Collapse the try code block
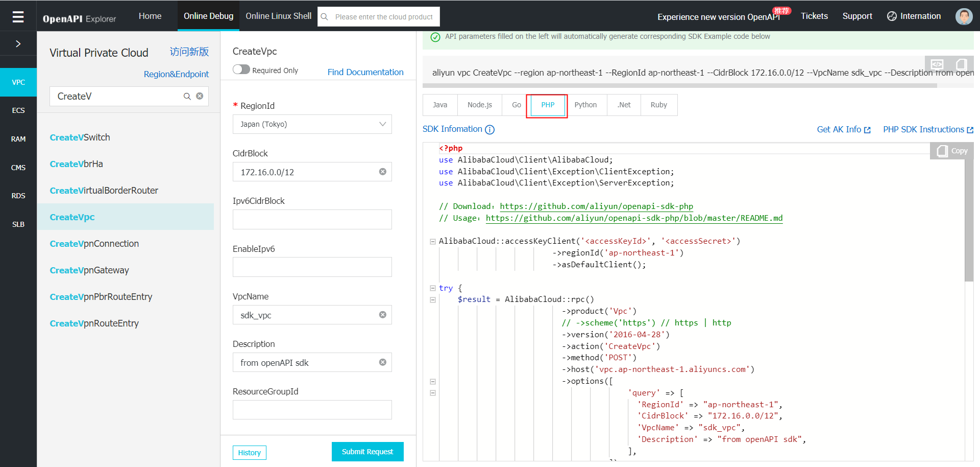Image resolution: width=980 pixels, height=467 pixels. click(x=433, y=288)
